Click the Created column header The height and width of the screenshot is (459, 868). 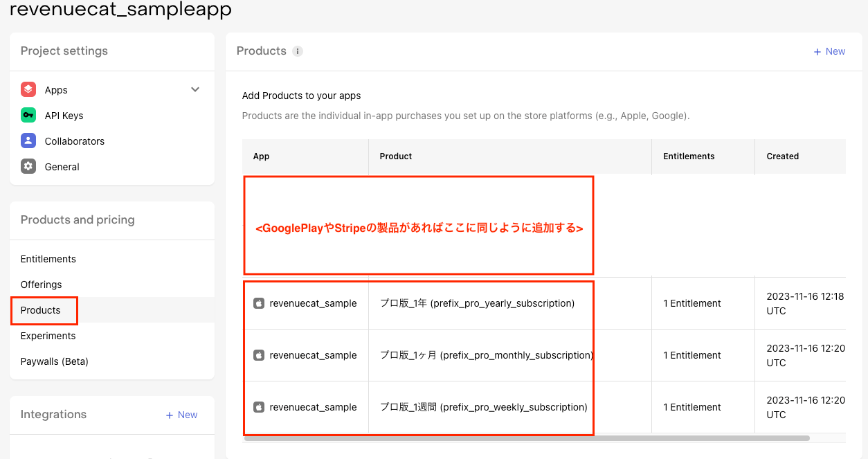coord(782,156)
